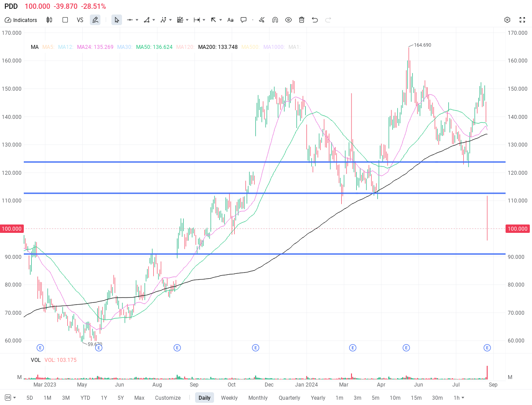Select the comment callout tool

(x=244, y=20)
